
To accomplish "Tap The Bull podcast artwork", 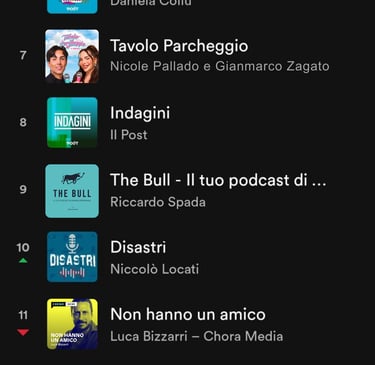I will click(72, 191).
